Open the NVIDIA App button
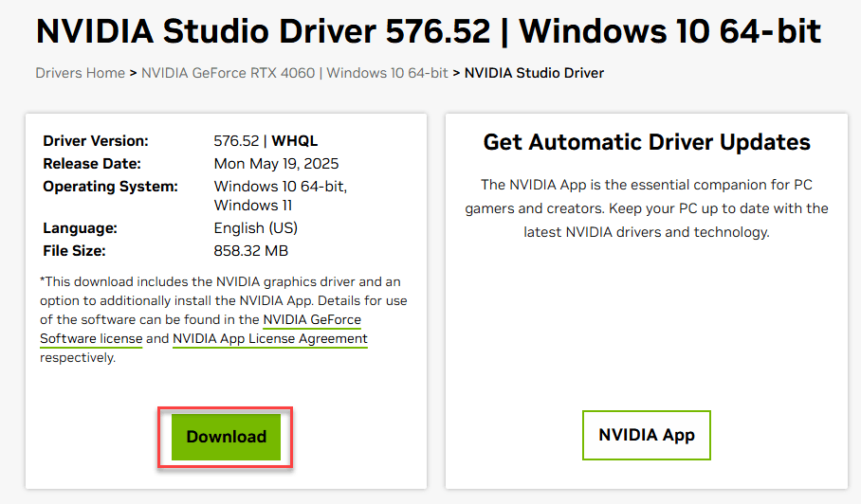 click(x=646, y=435)
